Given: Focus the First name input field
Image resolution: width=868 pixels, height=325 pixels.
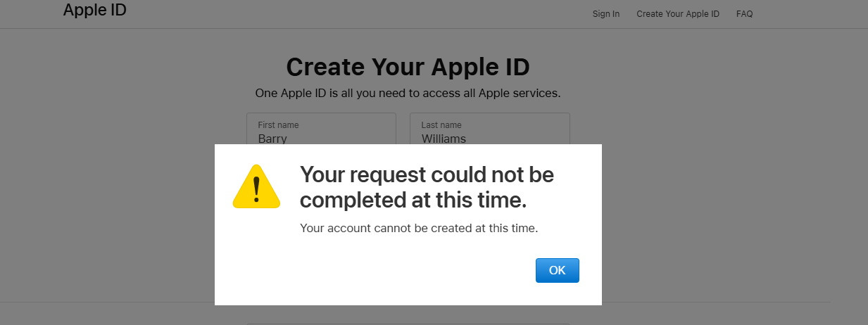Looking at the screenshot, I should click(x=322, y=129).
